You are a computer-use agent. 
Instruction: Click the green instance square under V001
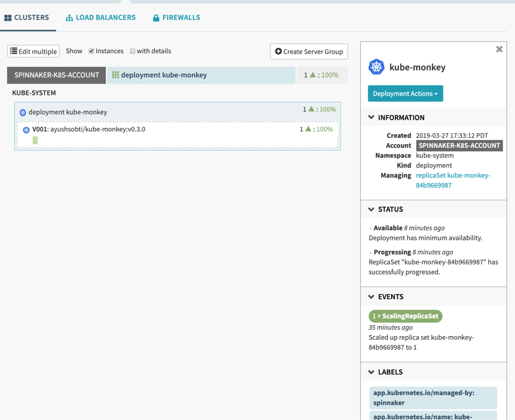click(35, 140)
